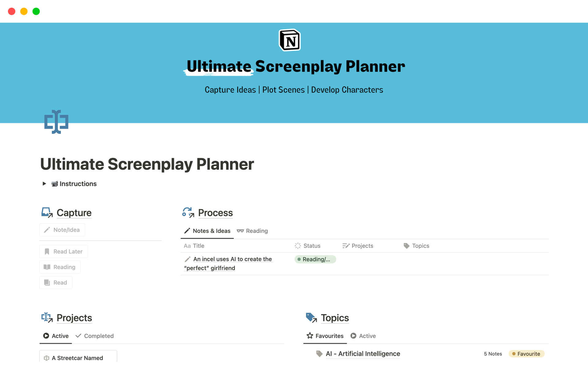Click the tag icon beside AI - Artificial Intelligence
This screenshot has width=588, height=368.
319,354
